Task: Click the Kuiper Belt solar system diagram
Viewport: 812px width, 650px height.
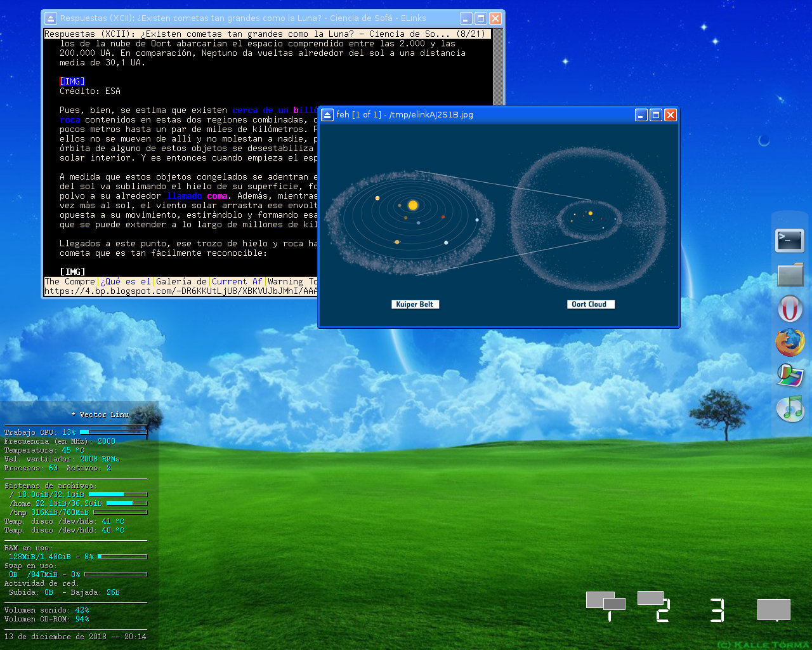Action: [x=410, y=222]
